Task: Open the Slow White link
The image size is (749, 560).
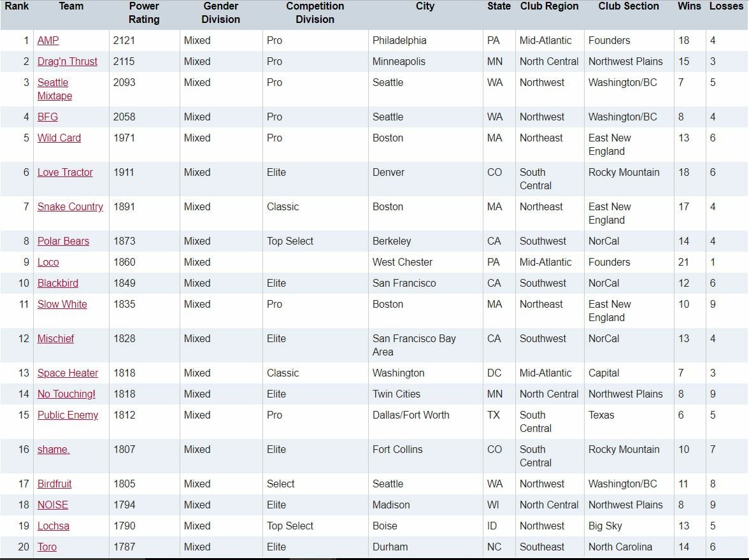Action: [62, 304]
